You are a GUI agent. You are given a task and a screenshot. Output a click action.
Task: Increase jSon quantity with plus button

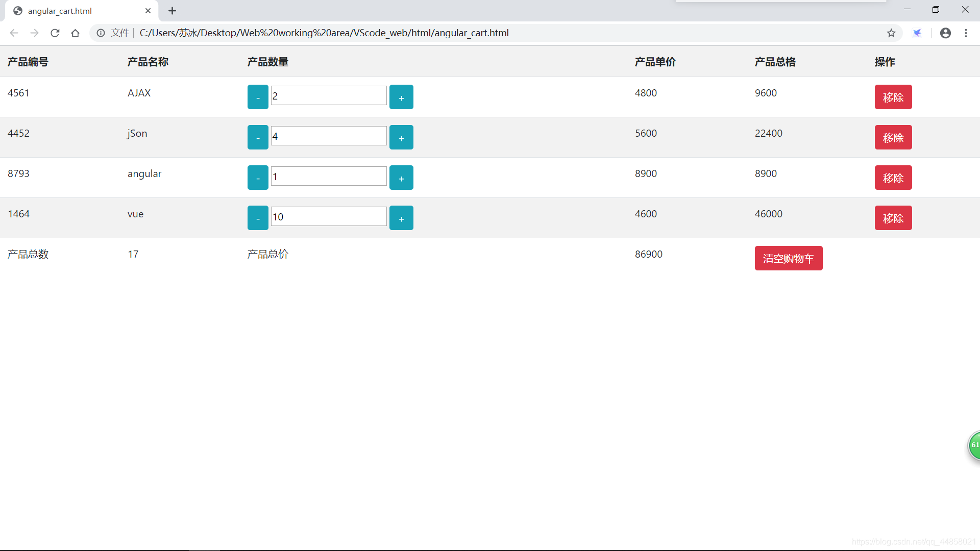pos(401,137)
